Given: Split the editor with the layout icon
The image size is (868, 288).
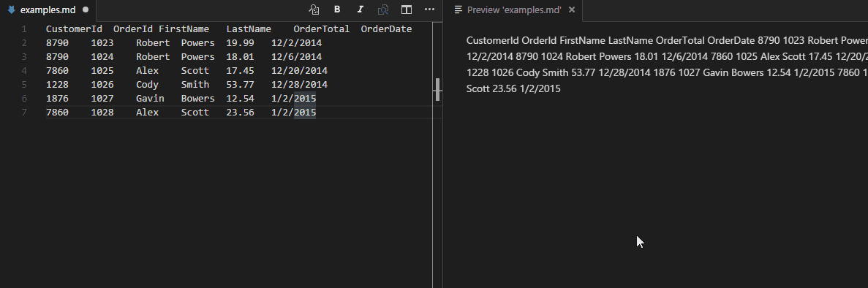Looking at the screenshot, I should [407, 10].
